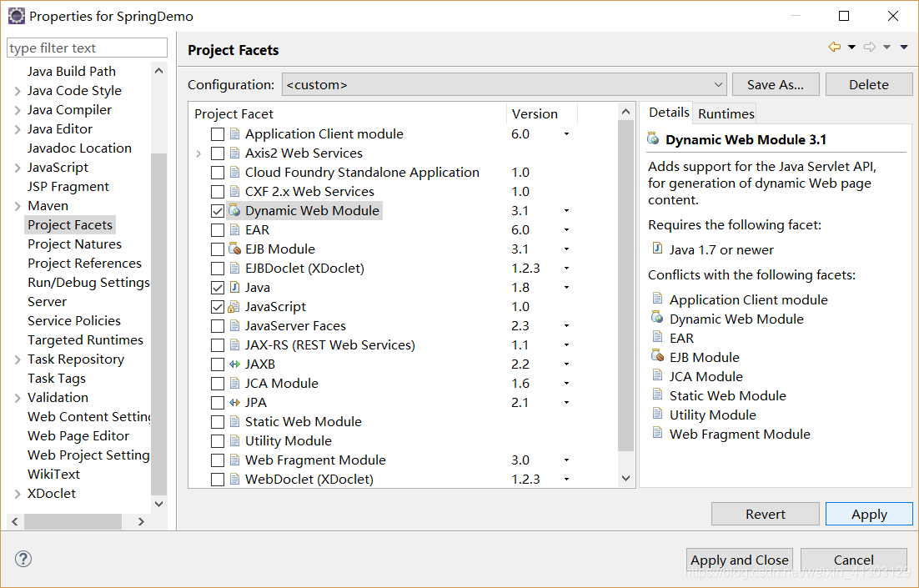Switch to the Runtimes tab
The height and width of the screenshot is (588, 919).
(726, 113)
